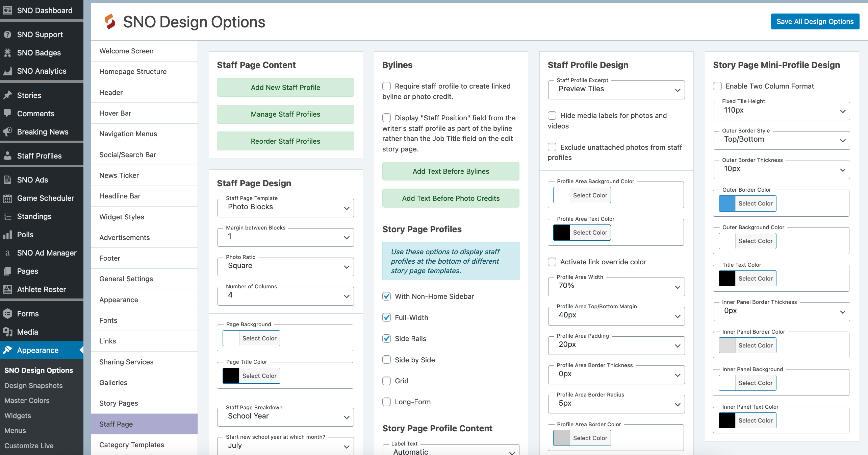Click Reorder Staff Profiles button
This screenshot has width=868, height=455.
285,141
